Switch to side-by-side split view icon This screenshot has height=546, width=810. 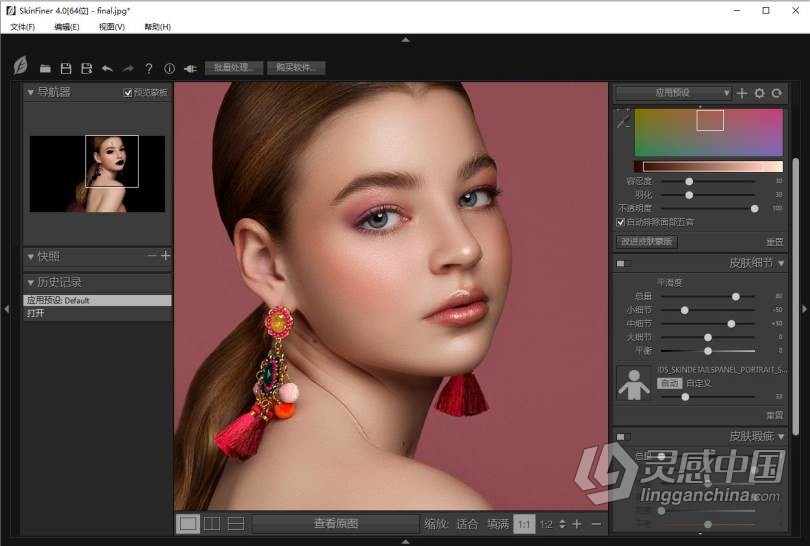pyautogui.click(x=212, y=523)
